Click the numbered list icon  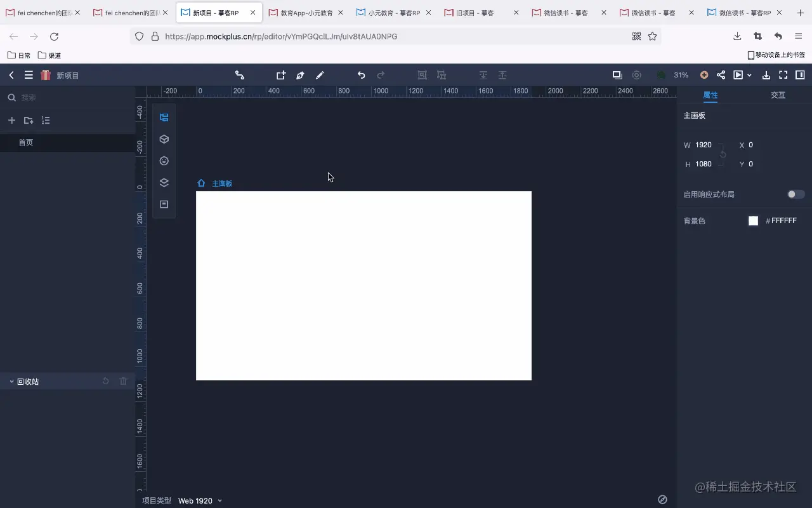46,120
